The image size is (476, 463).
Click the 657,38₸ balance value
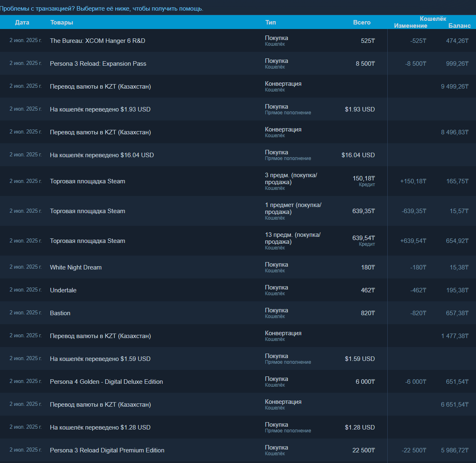pyautogui.click(x=457, y=313)
